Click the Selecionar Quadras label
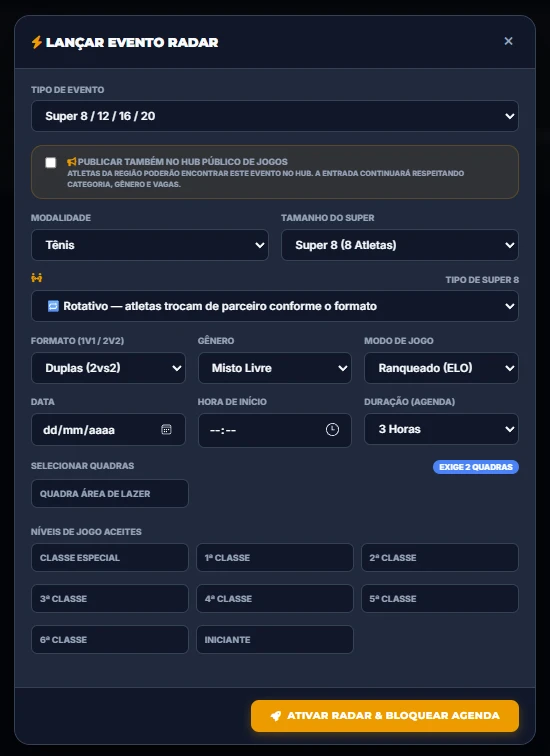 click(82, 466)
